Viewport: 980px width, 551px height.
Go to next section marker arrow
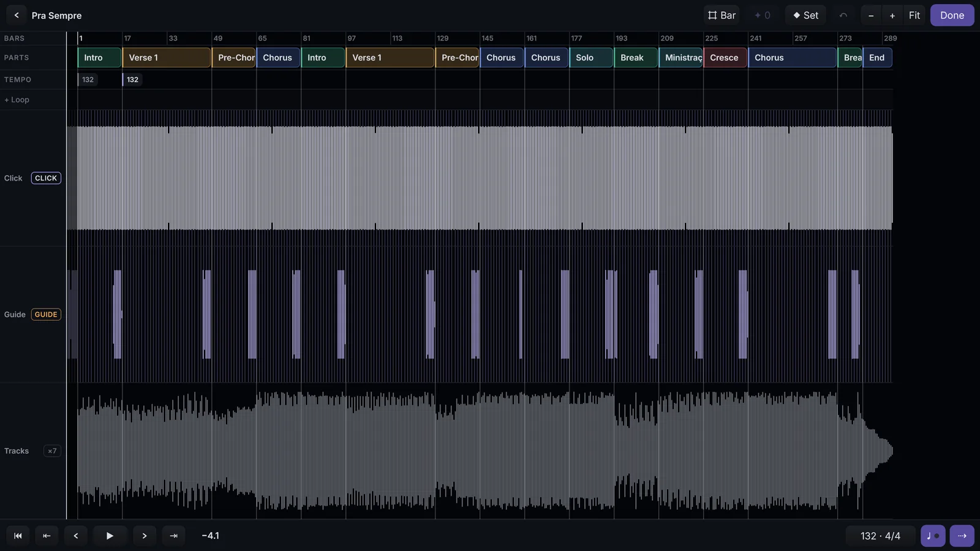point(173,536)
